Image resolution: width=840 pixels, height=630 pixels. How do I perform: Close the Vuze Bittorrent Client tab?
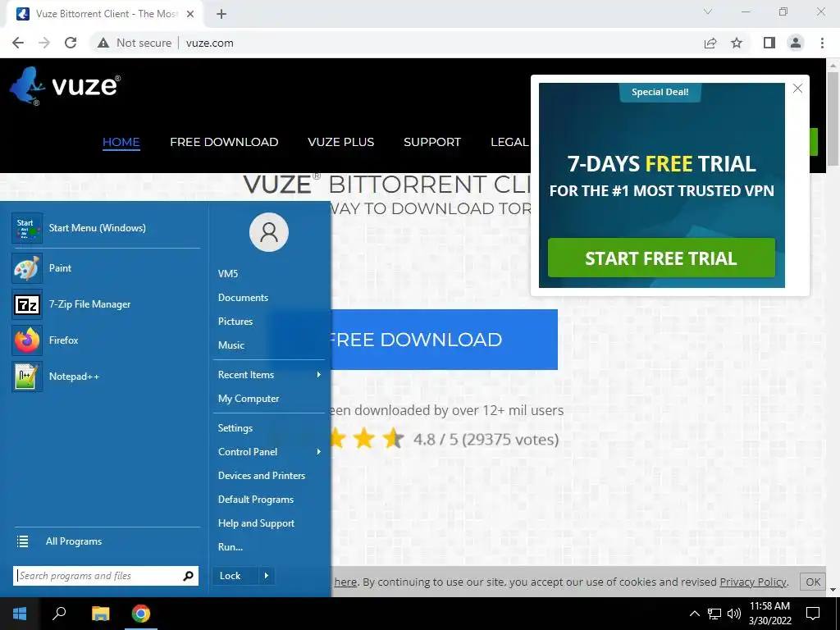pyautogui.click(x=190, y=14)
